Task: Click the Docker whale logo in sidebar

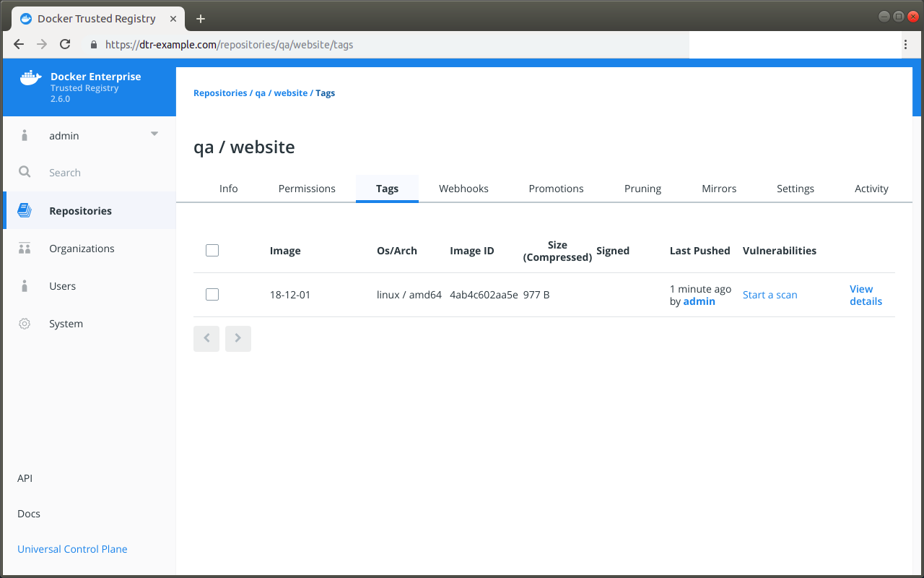Action: click(30, 78)
